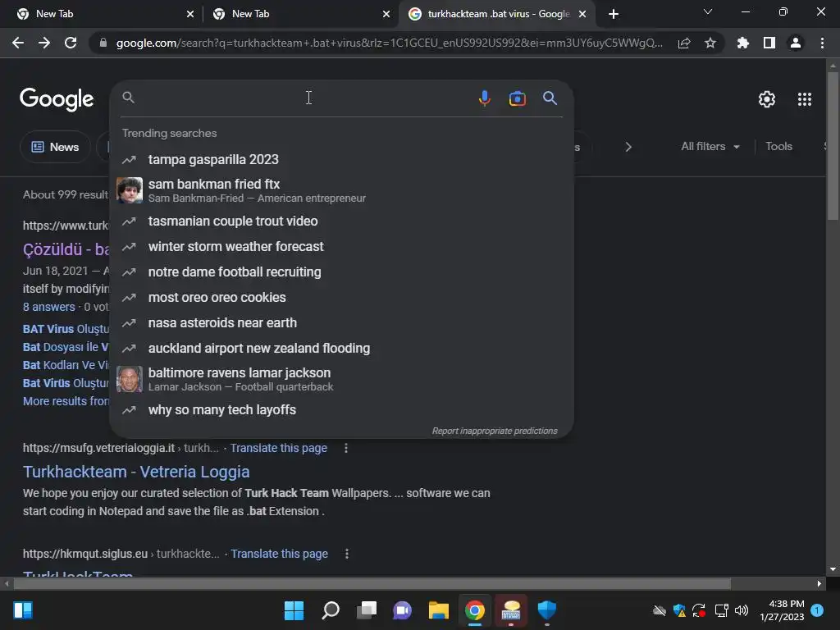Click Sam Bankman-Fried suggestion thumbnail

[x=130, y=190]
